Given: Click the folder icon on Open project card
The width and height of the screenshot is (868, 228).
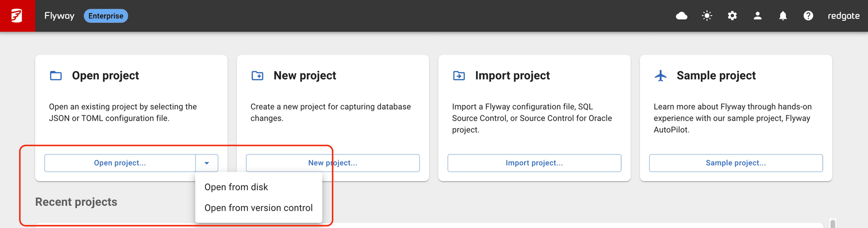Looking at the screenshot, I should click(x=56, y=75).
